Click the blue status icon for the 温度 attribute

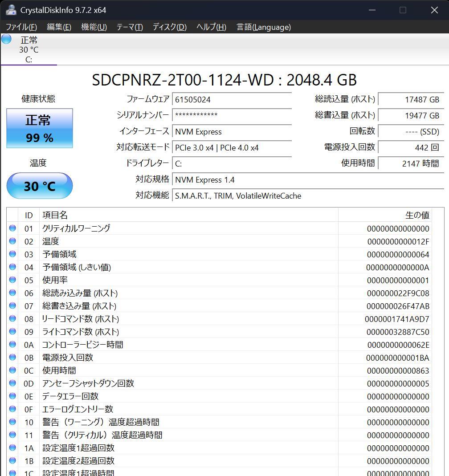pos(13,241)
